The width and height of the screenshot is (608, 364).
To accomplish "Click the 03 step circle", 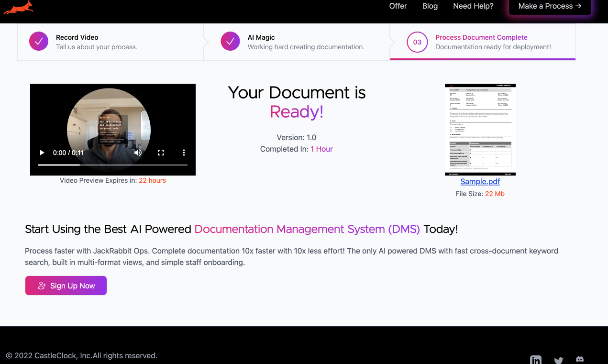I will pyautogui.click(x=417, y=42).
